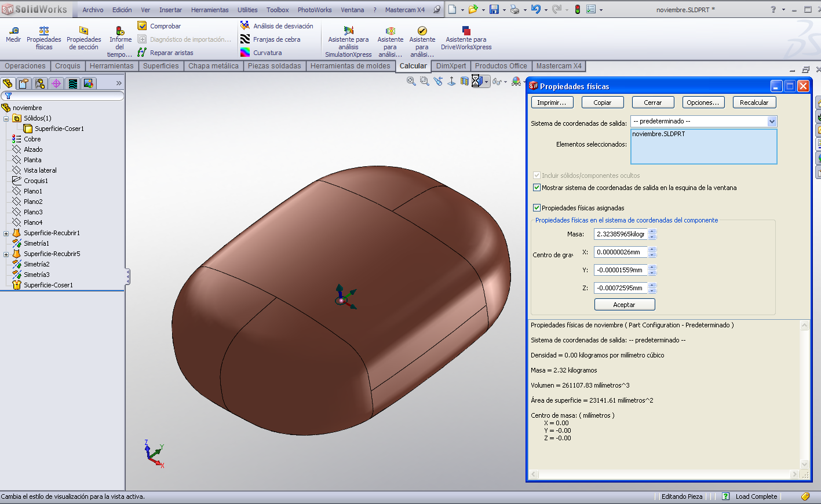
Task: Switch to the Chapa metálica tab
Action: [x=213, y=66]
